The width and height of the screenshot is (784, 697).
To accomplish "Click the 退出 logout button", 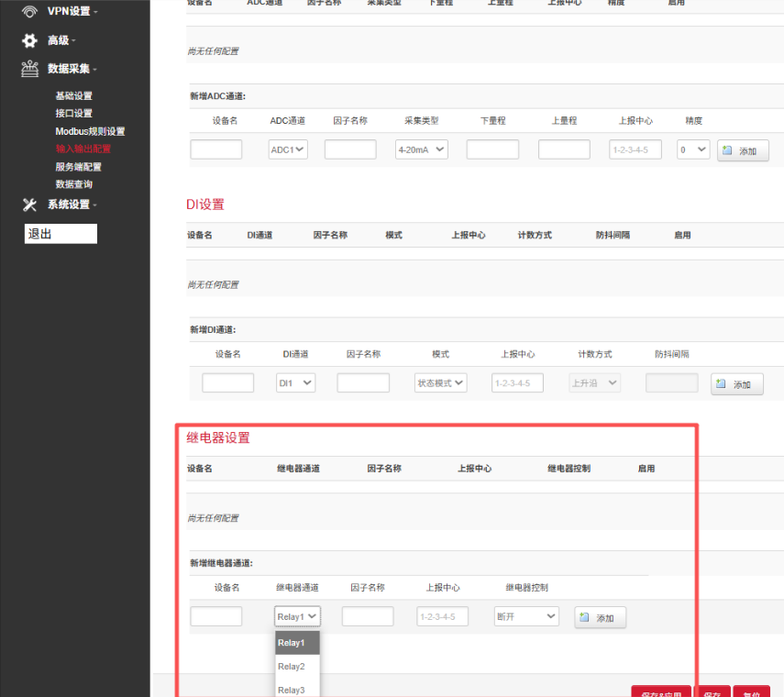I will [x=61, y=234].
